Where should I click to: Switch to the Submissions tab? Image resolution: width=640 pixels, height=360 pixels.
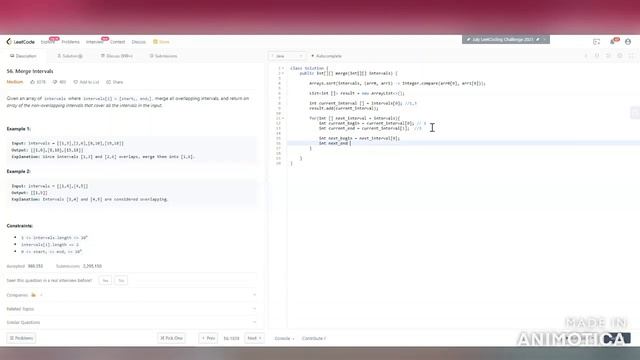pyautogui.click(x=163, y=56)
